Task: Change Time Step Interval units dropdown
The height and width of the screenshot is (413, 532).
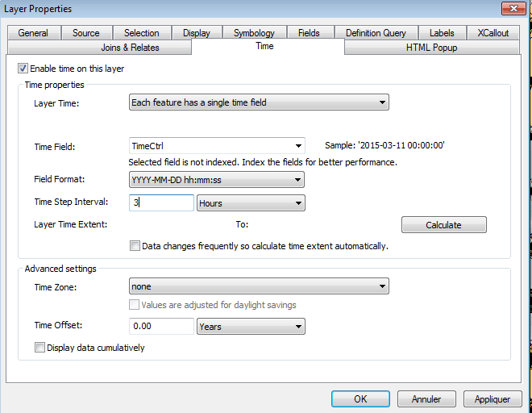Action: [251, 203]
